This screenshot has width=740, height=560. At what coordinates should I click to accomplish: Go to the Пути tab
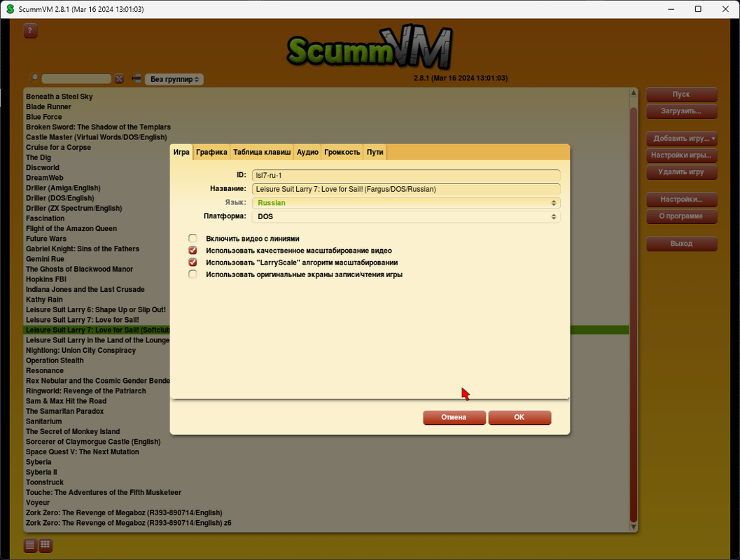(x=375, y=152)
